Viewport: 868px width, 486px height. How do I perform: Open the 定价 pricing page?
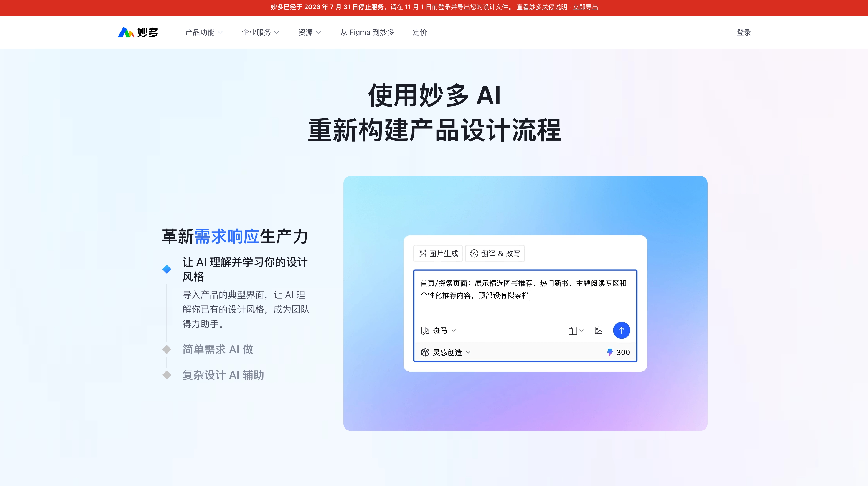coord(419,32)
